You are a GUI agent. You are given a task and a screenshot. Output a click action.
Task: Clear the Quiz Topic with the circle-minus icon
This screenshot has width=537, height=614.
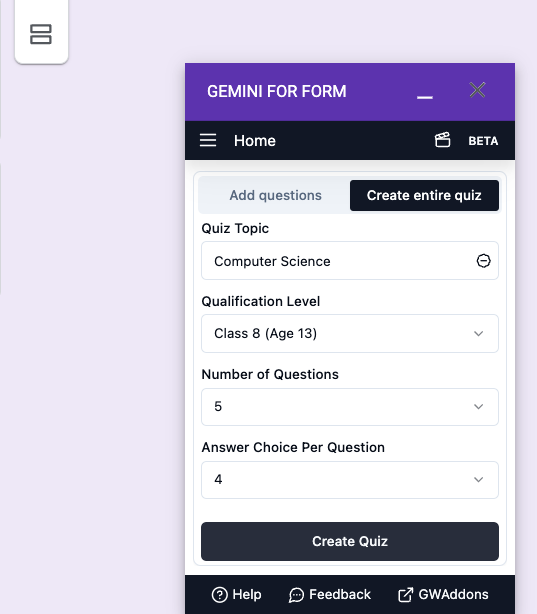[483, 261]
